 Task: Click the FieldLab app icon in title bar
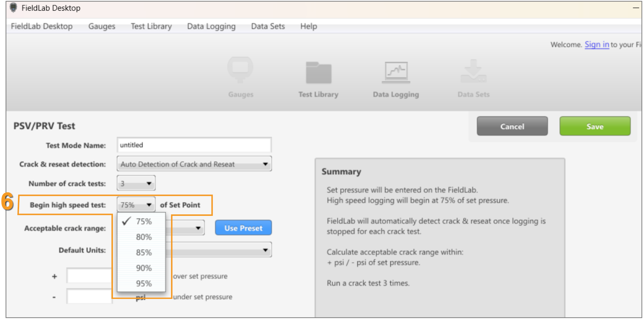pyautogui.click(x=13, y=8)
